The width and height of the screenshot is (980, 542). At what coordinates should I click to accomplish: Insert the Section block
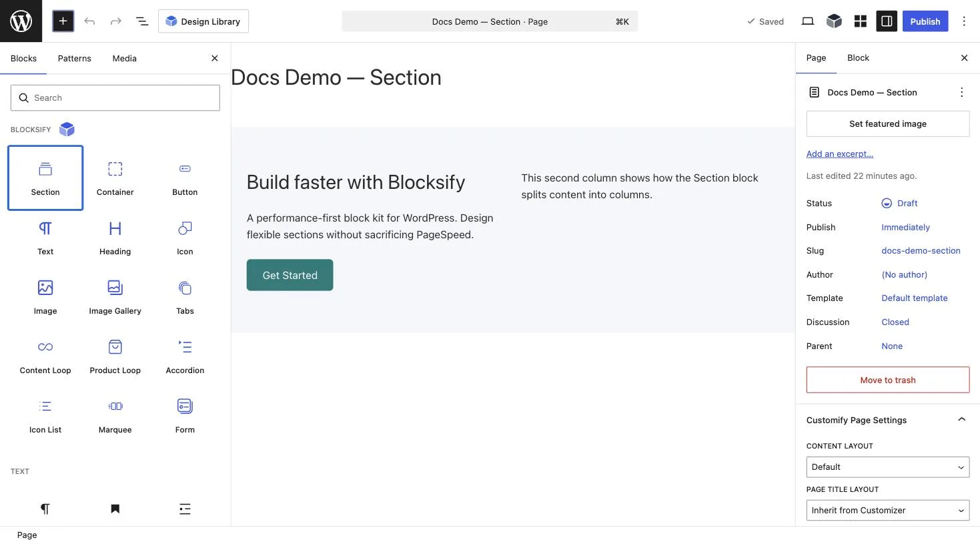(45, 178)
